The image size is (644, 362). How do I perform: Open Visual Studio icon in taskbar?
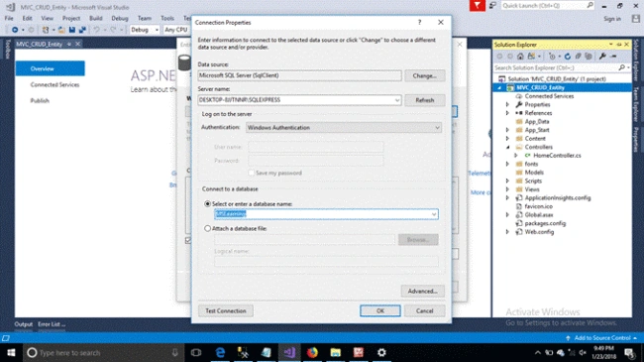coord(289,352)
